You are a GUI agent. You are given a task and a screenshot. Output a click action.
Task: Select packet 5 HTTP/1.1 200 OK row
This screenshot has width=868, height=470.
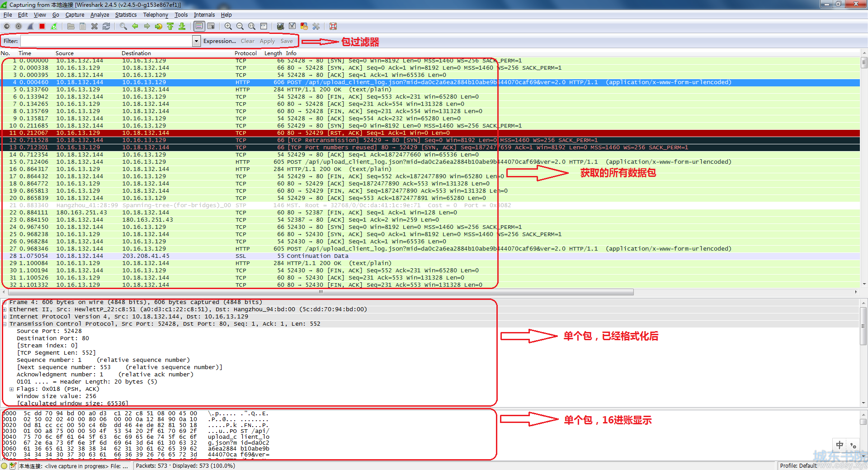point(430,90)
